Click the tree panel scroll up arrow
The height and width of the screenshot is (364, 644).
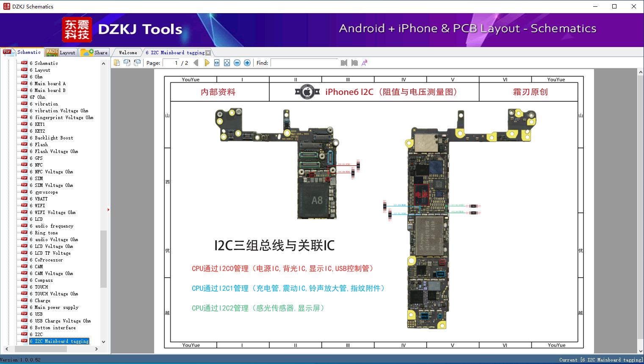tap(103, 64)
